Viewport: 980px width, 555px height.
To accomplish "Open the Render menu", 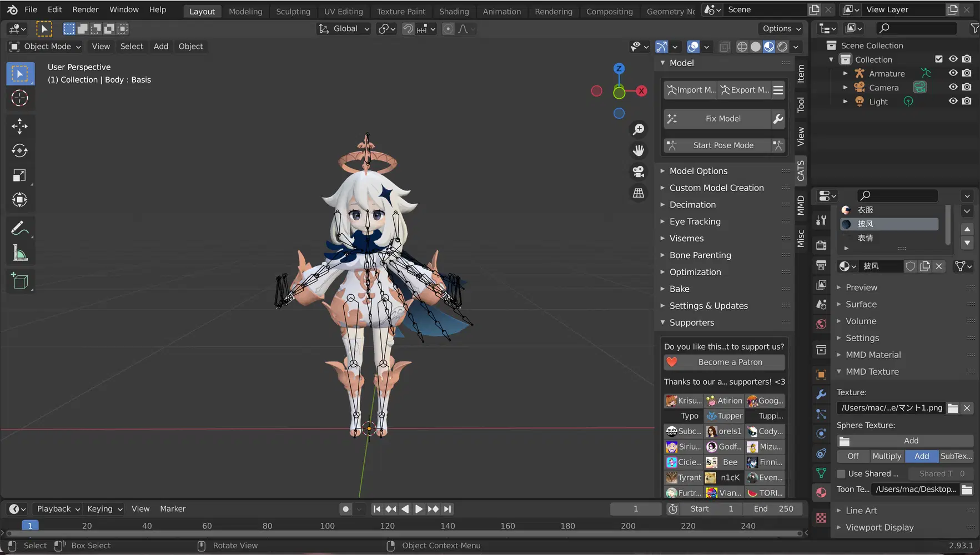I will (85, 9).
